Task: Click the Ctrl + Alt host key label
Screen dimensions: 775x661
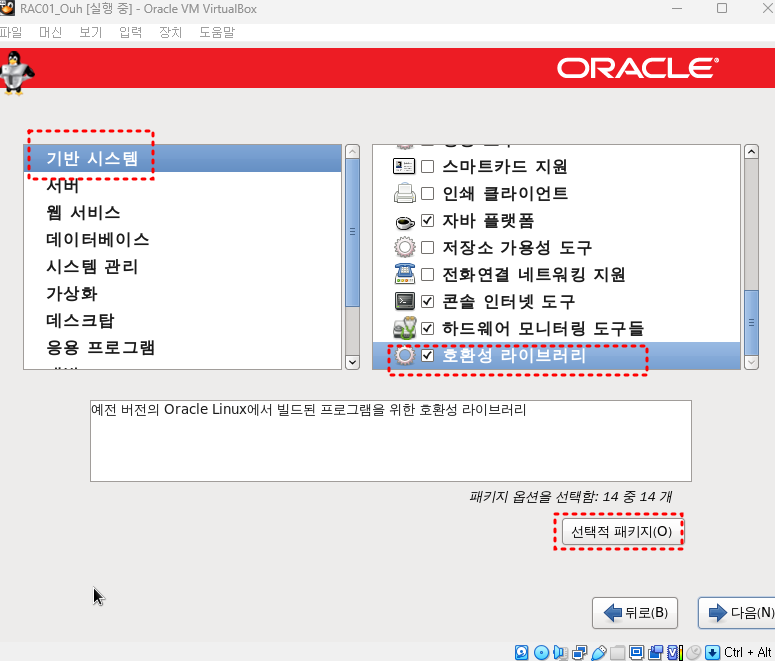Action: point(748,653)
